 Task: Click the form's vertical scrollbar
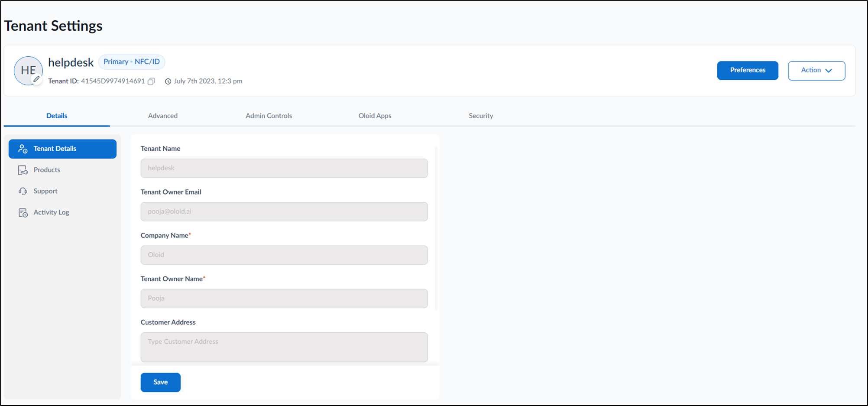click(x=436, y=228)
